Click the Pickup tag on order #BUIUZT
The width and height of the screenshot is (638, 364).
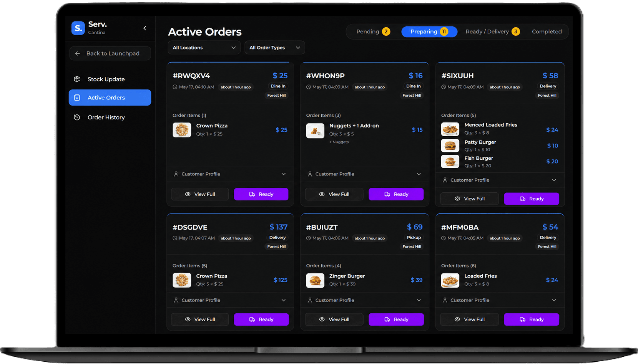tap(414, 237)
